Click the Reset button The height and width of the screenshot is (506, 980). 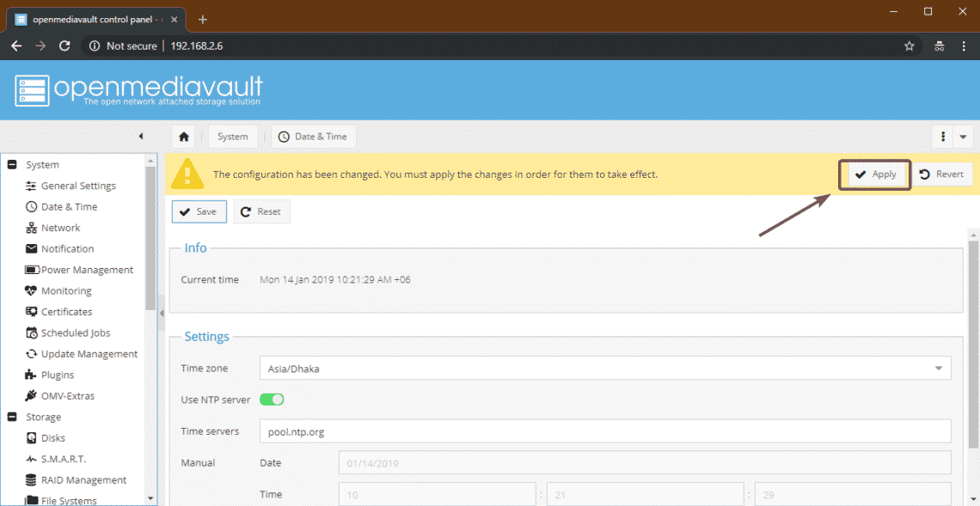[262, 212]
